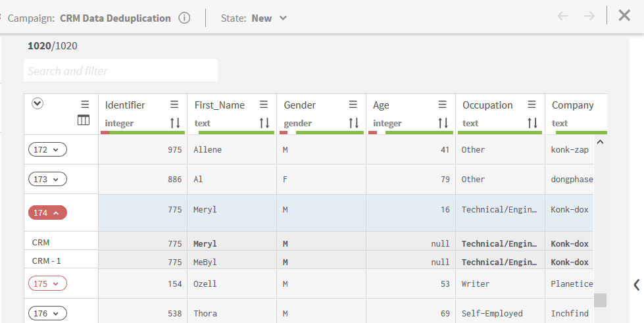Expand all groups with circled chevron
644x323 pixels.
pyautogui.click(x=38, y=103)
